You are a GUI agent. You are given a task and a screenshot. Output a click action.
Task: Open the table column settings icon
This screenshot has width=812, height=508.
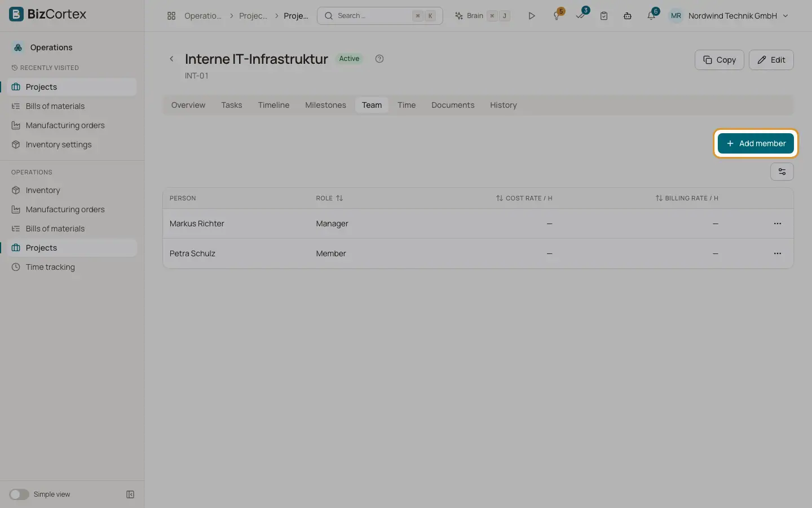(x=782, y=172)
